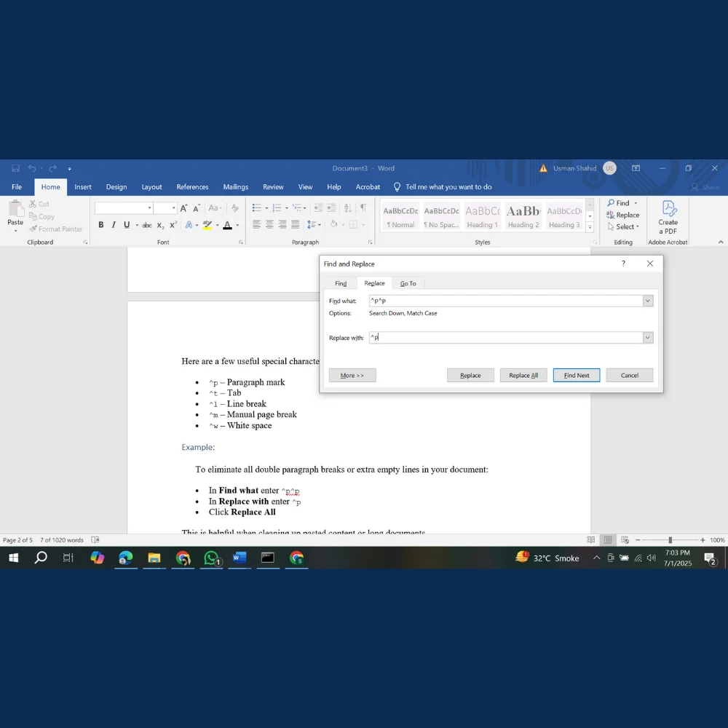Switch to Go To tab in dialog

click(x=408, y=283)
